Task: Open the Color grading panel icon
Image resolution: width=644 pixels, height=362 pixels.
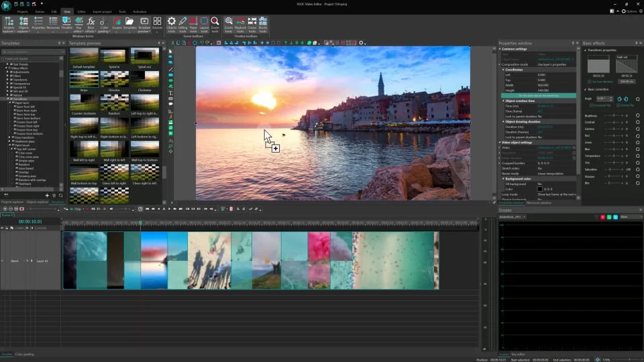Action: click(x=105, y=25)
